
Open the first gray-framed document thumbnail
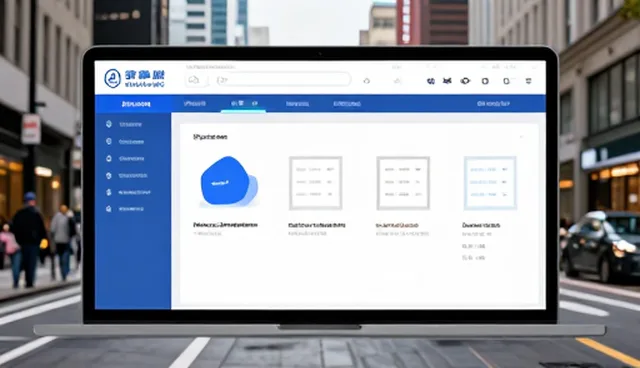[316, 183]
